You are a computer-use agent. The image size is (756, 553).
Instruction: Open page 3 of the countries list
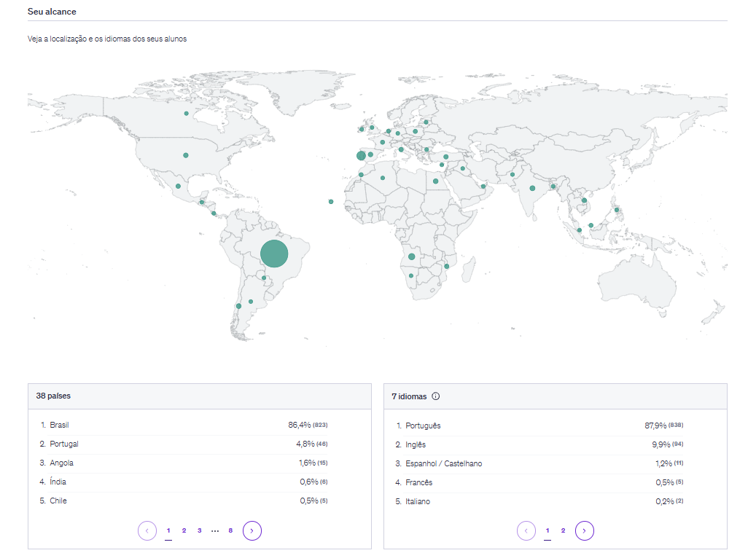(199, 530)
